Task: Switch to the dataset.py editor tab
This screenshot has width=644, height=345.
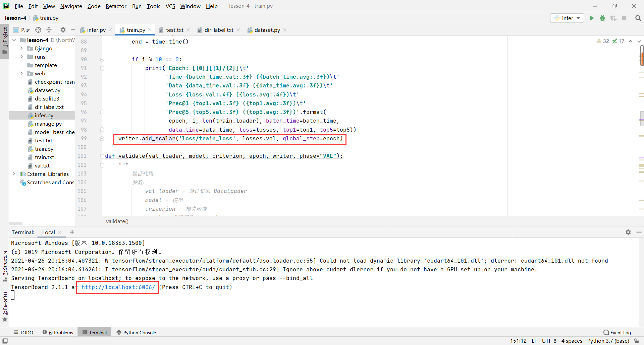Action: pos(267,30)
